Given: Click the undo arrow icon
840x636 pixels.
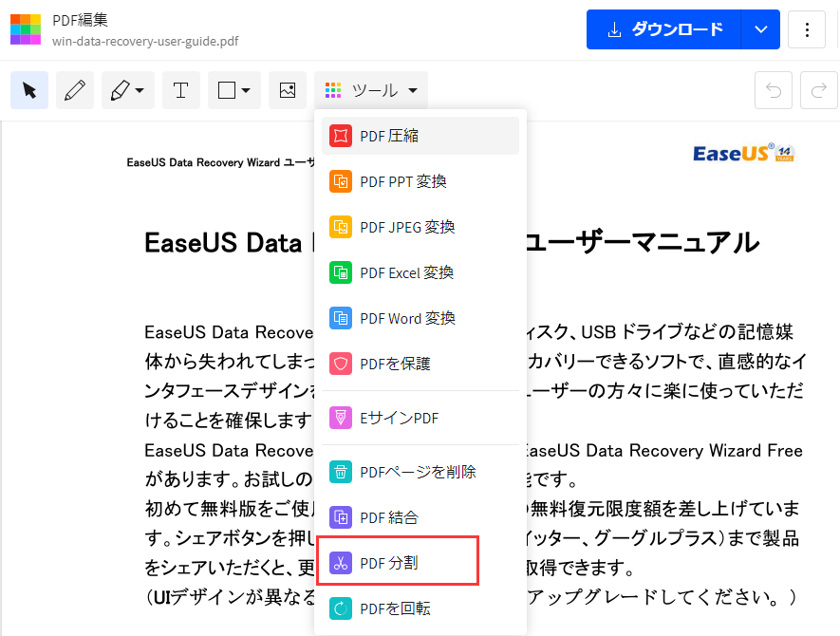Looking at the screenshot, I should pos(774,89).
